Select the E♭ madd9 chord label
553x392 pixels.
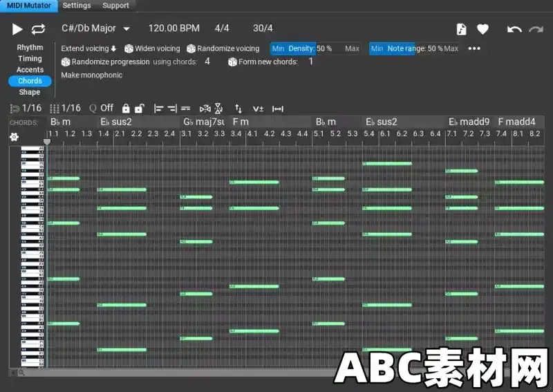pyautogui.click(x=469, y=122)
